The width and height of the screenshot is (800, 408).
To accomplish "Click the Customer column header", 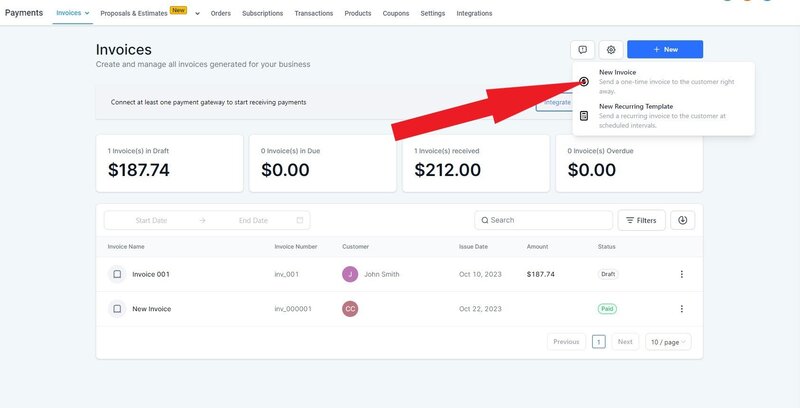I will tap(356, 247).
